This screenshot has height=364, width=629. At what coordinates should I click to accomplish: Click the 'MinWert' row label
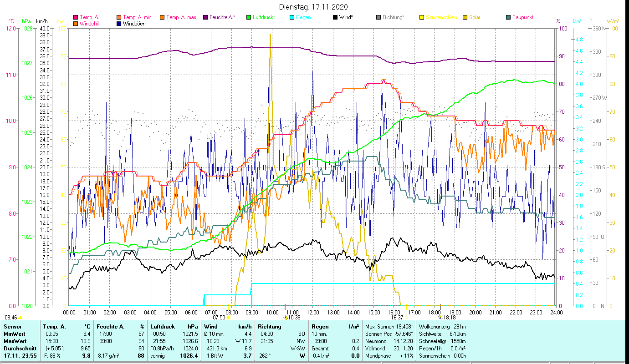[x=15, y=334]
